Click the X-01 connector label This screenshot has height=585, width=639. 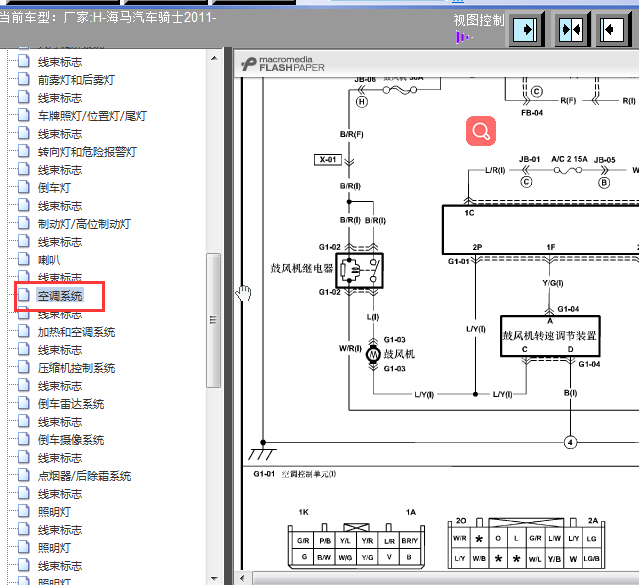tap(328, 159)
